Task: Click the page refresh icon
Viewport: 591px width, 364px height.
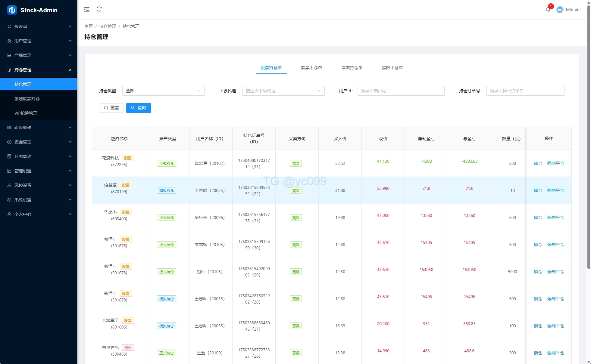Action: 99,9
